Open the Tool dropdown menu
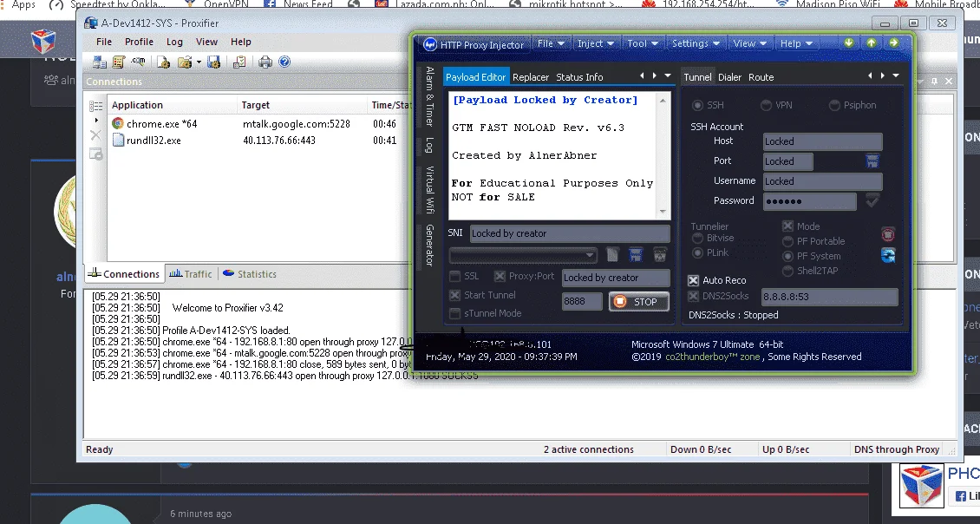980x524 pixels. (x=643, y=43)
